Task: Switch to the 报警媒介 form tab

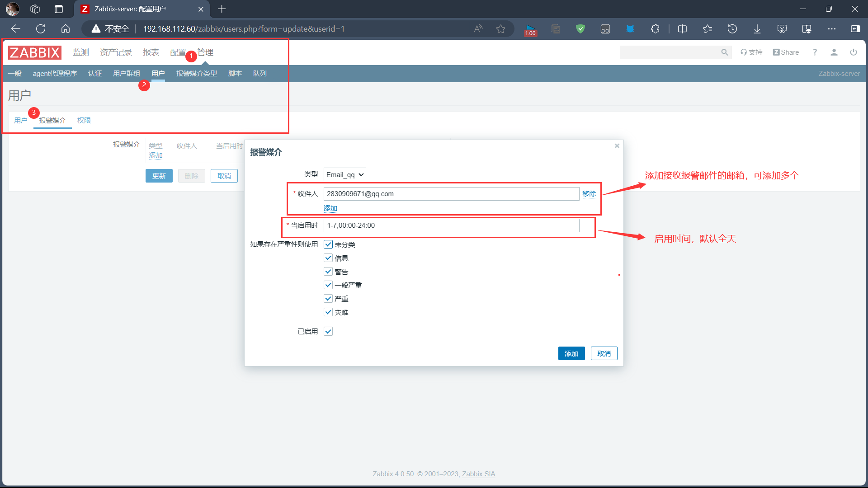Action: 52,121
